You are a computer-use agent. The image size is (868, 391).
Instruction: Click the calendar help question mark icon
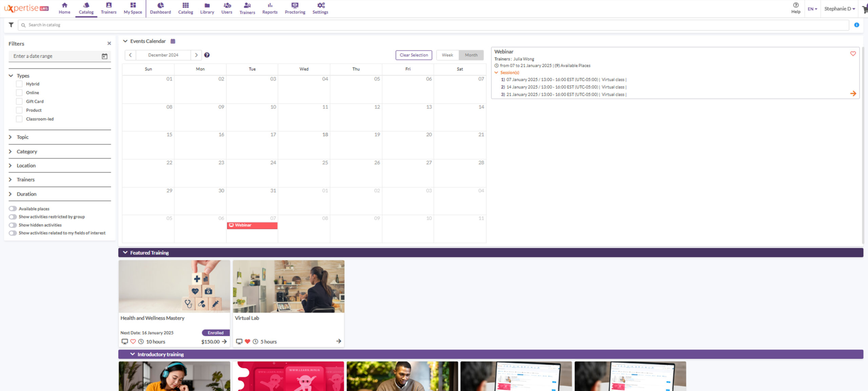[207, 55]
